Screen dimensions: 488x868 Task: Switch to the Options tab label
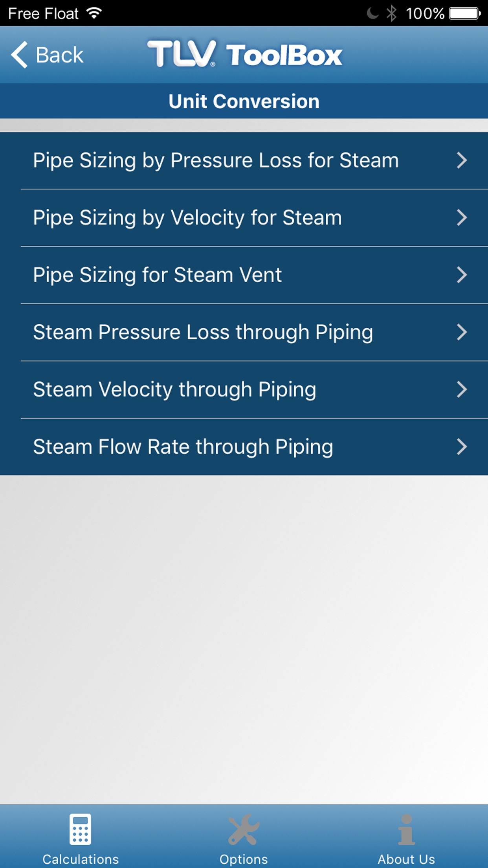click(x=244, y=859)
